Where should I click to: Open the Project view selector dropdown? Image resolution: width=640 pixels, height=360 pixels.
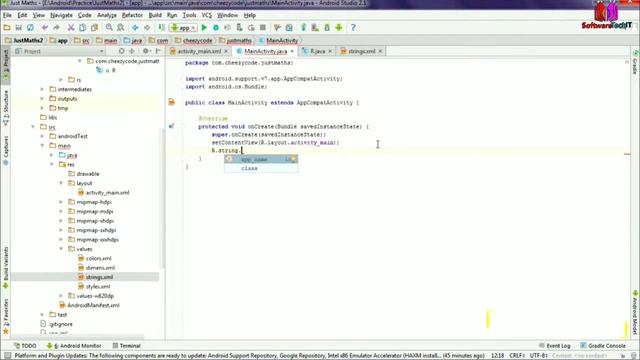click(x=59, y=51)
